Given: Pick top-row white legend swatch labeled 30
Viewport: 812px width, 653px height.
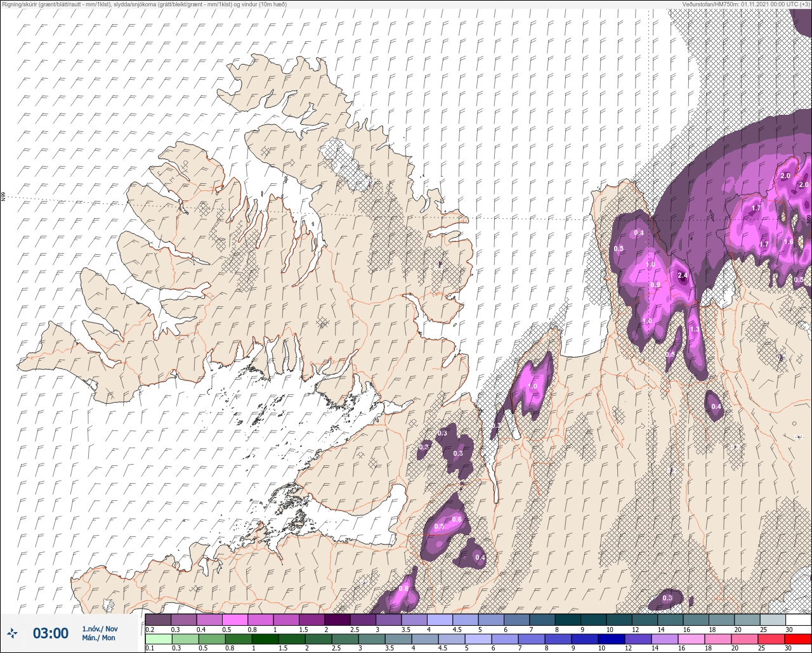Looking at the screenshot, I should pos(797,619).
